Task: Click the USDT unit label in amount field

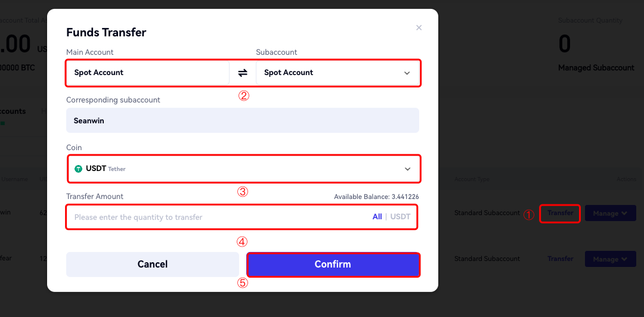Action: point(400,217)
